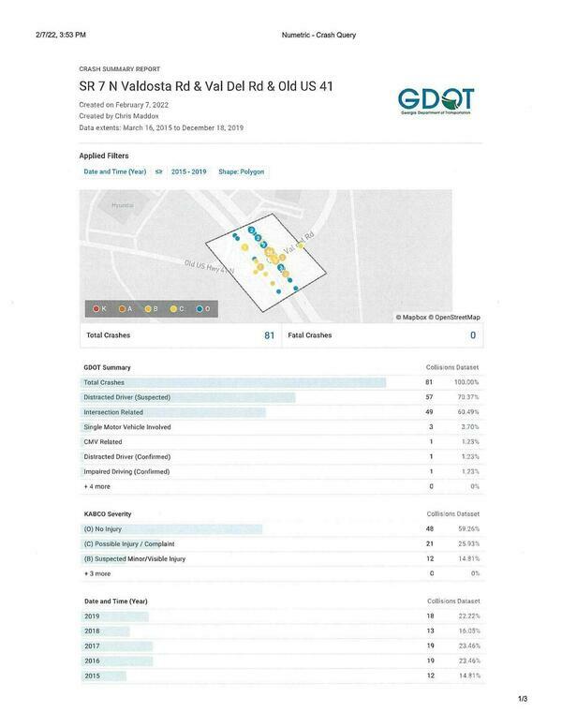Click the 'KABCO Severity' section heading
The height and width of the screenshot is (728, 562).
coord(108,514)
